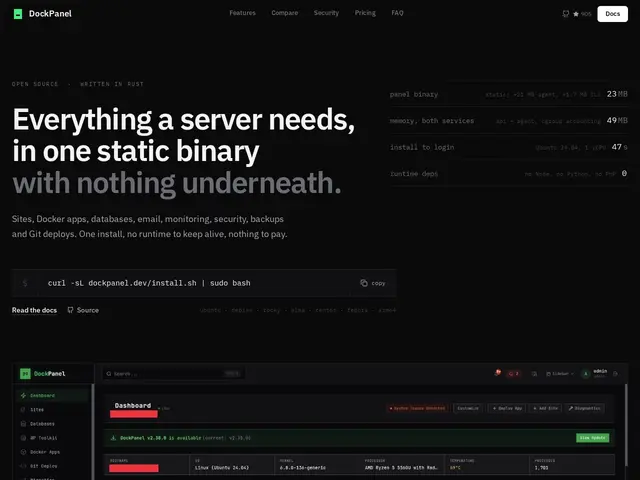Click the '47 s' value
The height and width of the screenshot is (480, 640).
tap(619, 147)
